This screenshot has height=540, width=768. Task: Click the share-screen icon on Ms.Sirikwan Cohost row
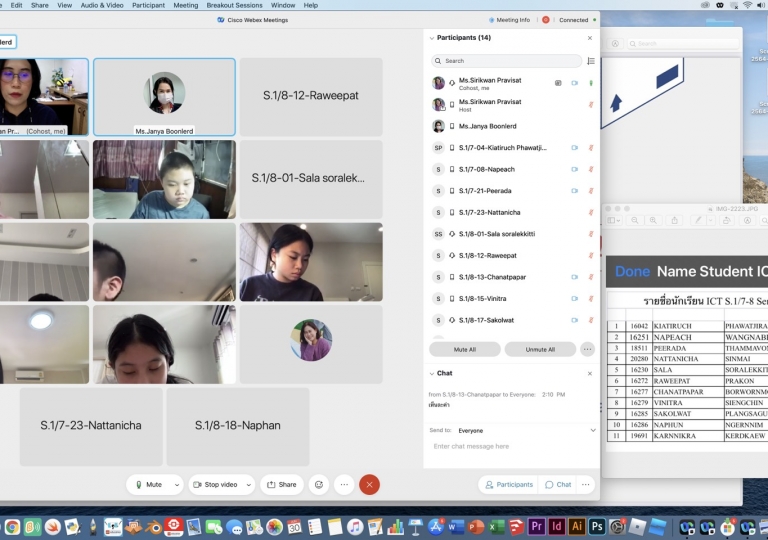pyautogui.click(x=558, y=83)
